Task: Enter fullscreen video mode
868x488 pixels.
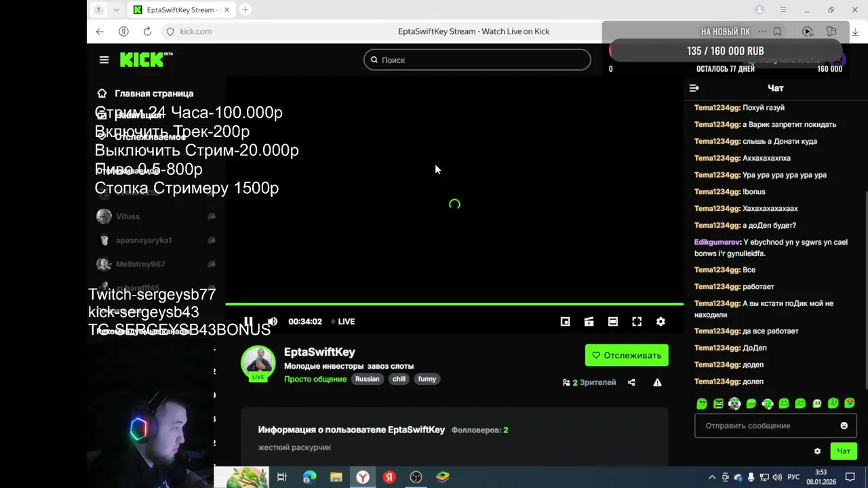Action: tap(637, 321)
